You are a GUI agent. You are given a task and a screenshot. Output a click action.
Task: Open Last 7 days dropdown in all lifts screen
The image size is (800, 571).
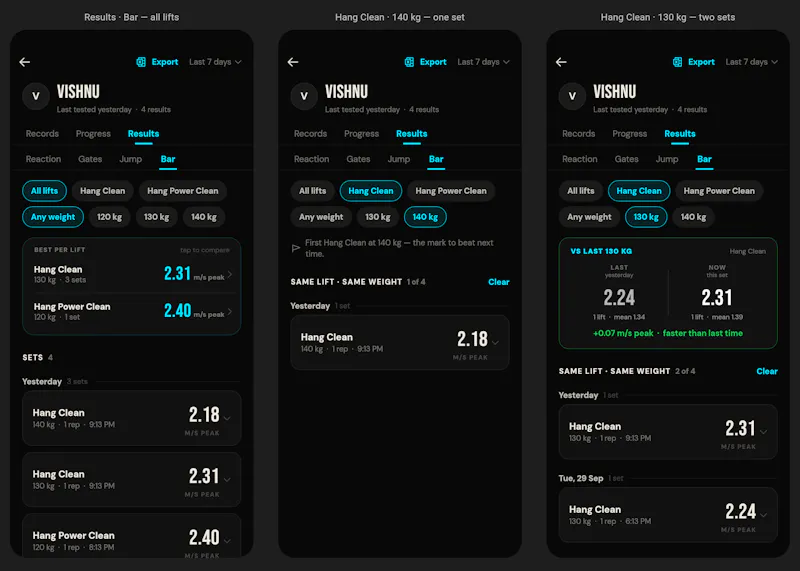tap(215, 62)
